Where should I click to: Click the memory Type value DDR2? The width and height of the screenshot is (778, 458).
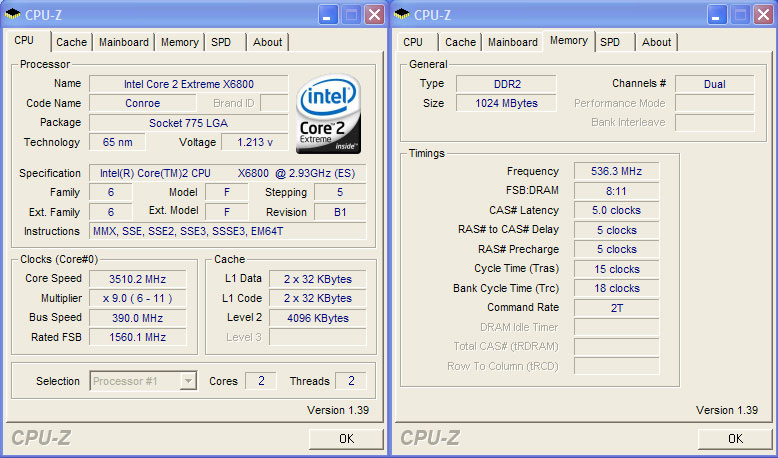coord(507,84)
